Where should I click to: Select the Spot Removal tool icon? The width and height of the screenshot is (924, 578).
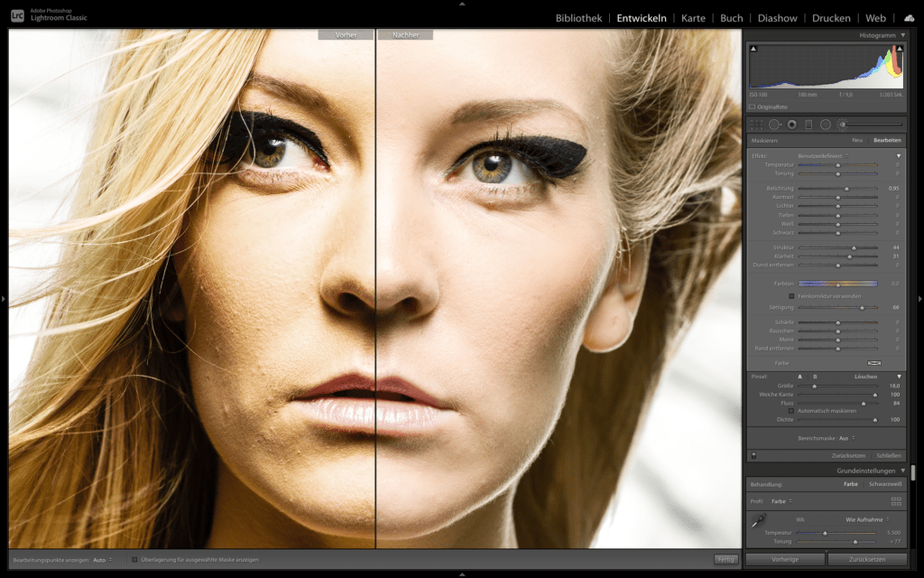coord(775,125)
